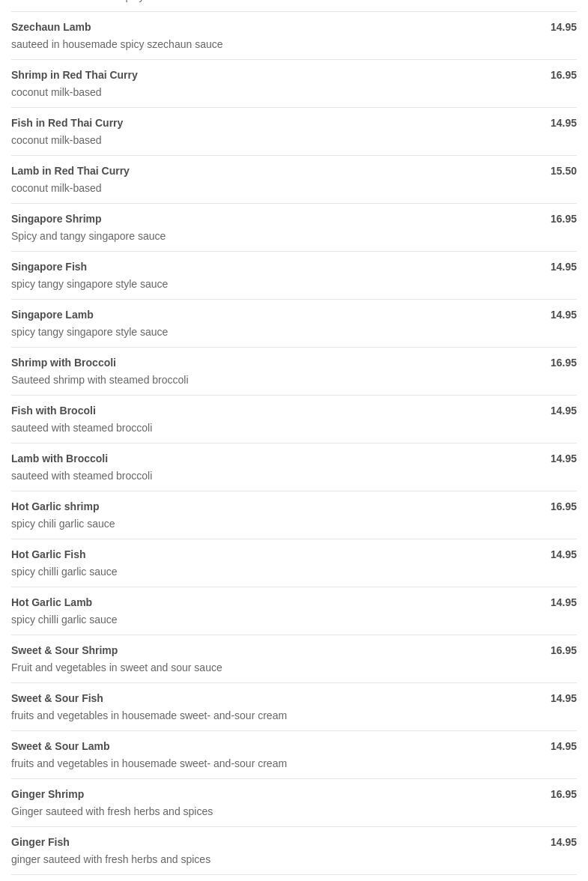Click 'Sauteed shrimp with steamed broccoli' description
This screenshot has height=881, width=588.
[x=100, y=380]
